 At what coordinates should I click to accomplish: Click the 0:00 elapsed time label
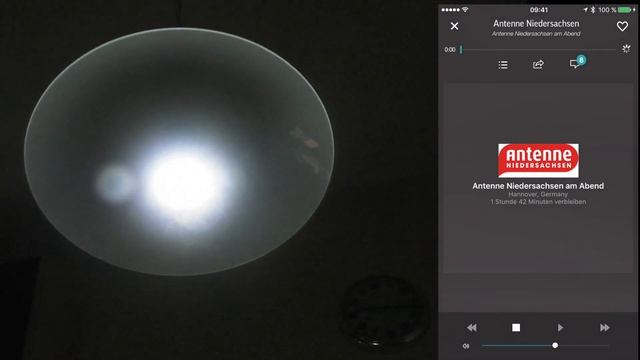click(450, 49)
